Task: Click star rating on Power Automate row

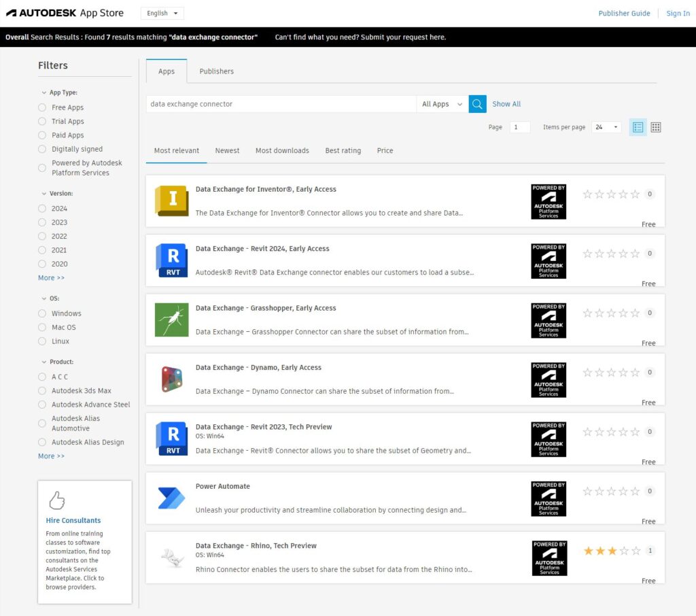Action: [611, 491]
